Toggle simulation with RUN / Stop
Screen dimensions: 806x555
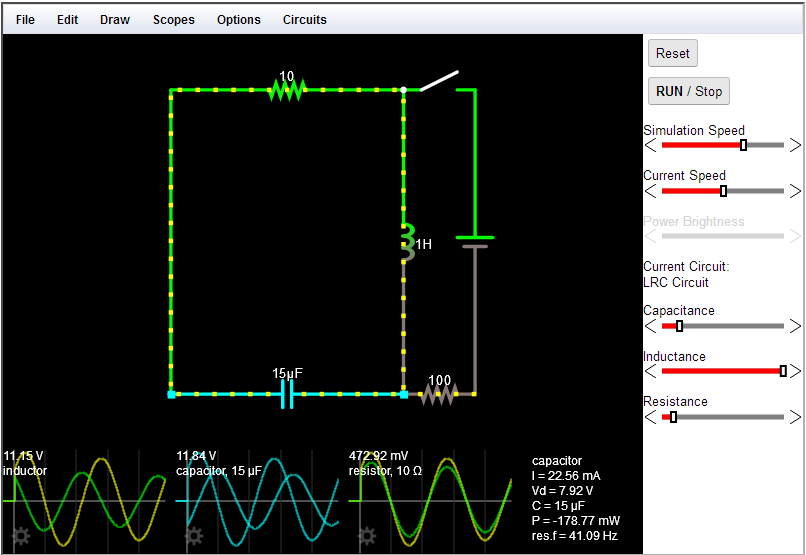[688, 91]
